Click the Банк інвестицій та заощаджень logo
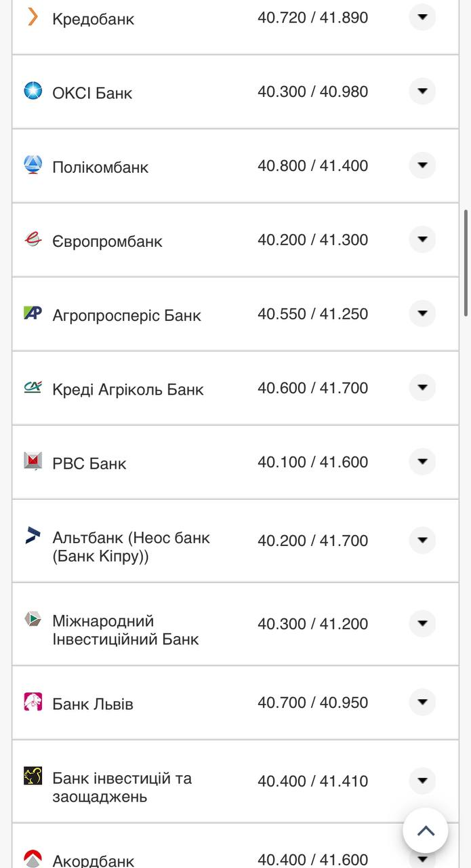471x868 pixels. pos(33,776)
